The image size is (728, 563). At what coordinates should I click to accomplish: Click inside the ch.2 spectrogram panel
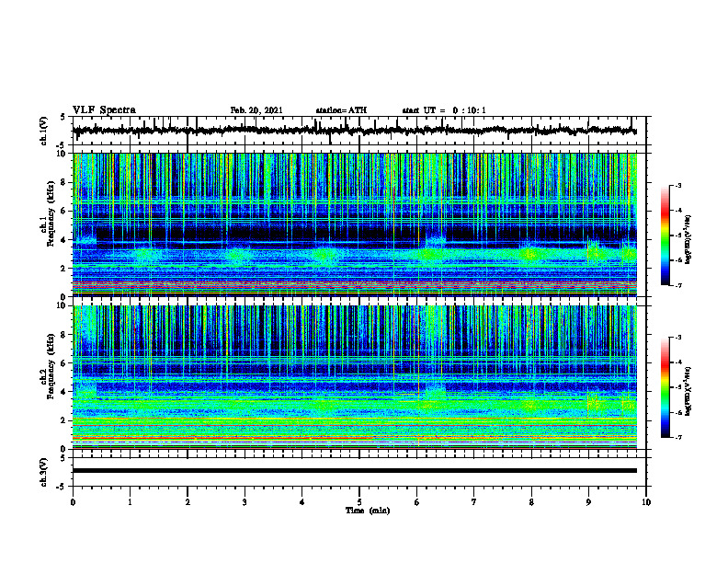pyautogui.click(x=354, y=377)
